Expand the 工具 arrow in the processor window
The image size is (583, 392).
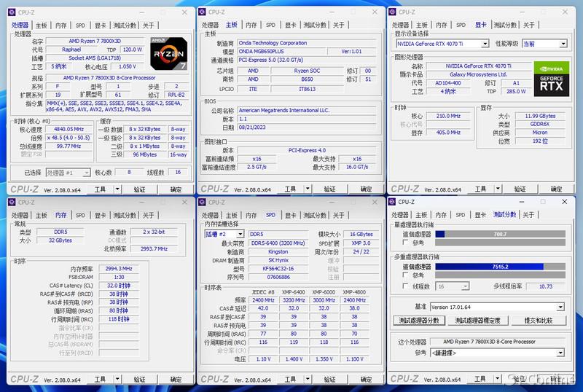pyautogui.click(x=117, y=189)
